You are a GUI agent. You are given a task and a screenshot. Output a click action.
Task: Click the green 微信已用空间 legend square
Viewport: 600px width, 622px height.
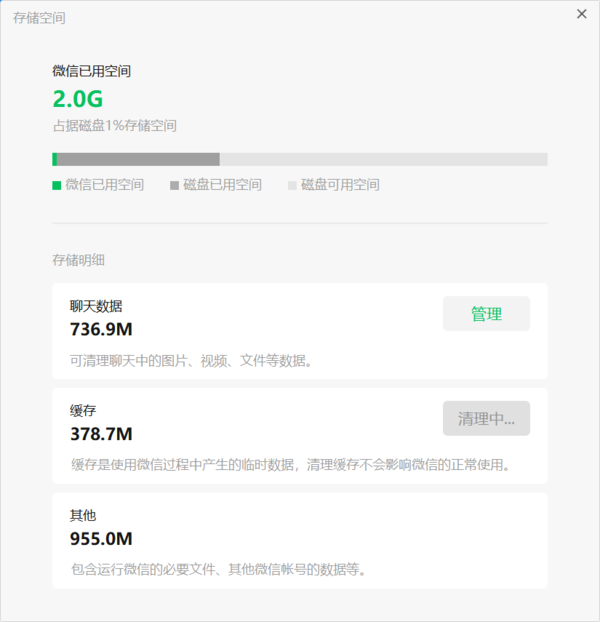[56, 185]
